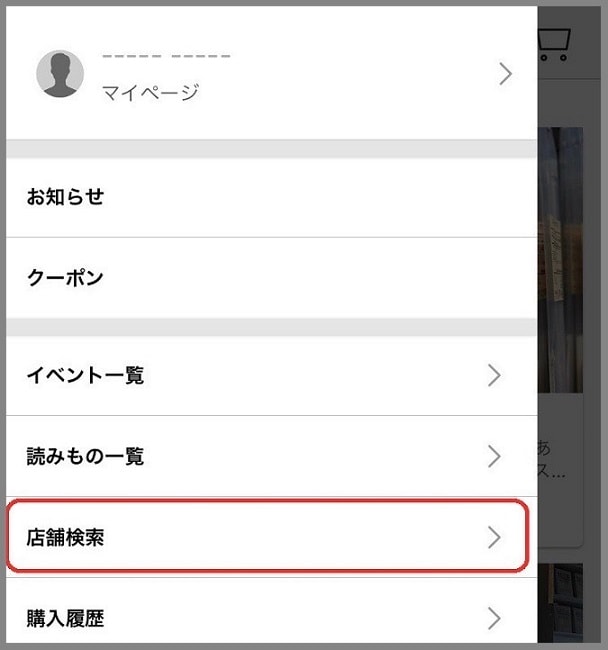Click the arrow icon beside マイページ

505,74
